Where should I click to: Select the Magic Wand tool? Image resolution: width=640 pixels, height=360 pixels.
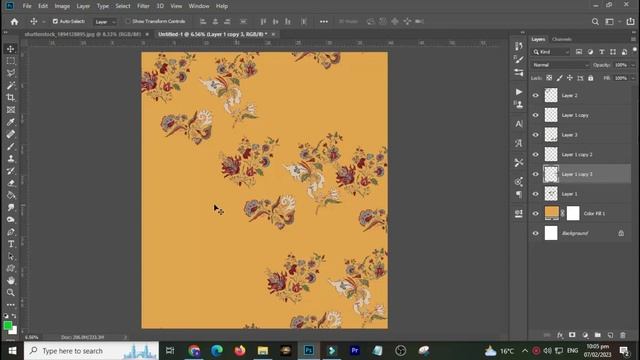click(x=11, y=85)
